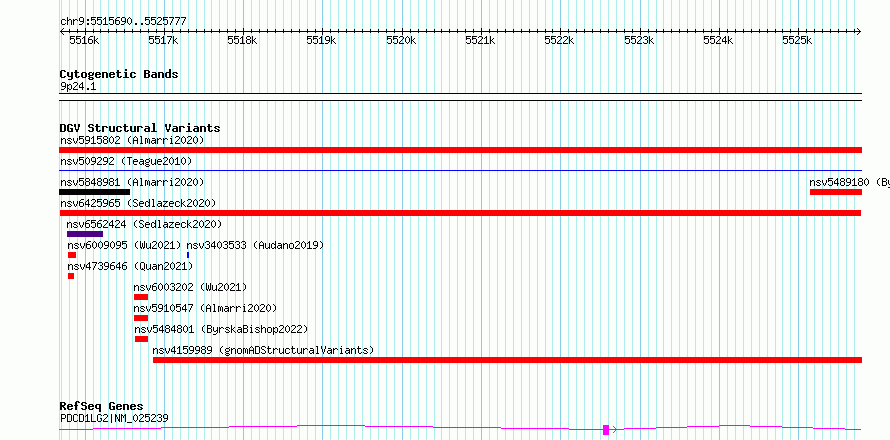Image resolution: width=890 pixels, height=440 pixels.
Task: Click the DGV Structural Variants track title
Action: pos(140,128)
